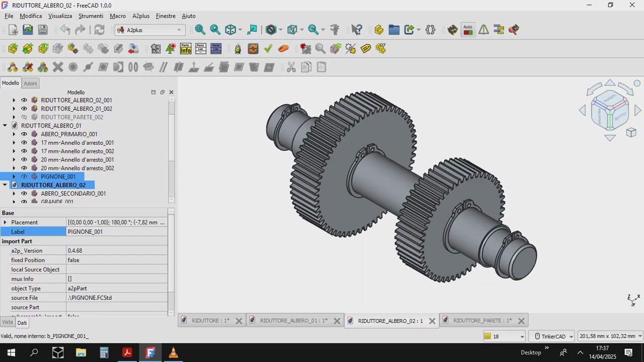Expand the PIGNONE_001 tree item
Image resolution: width=644 pixels, height=362 pixels.
click(x=14, y=176)
